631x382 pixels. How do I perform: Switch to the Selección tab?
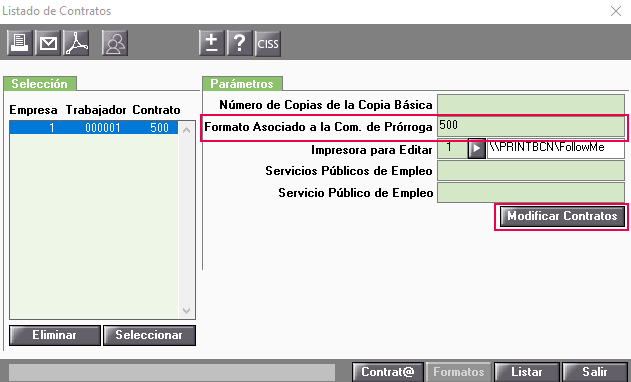tap(39, 84)
